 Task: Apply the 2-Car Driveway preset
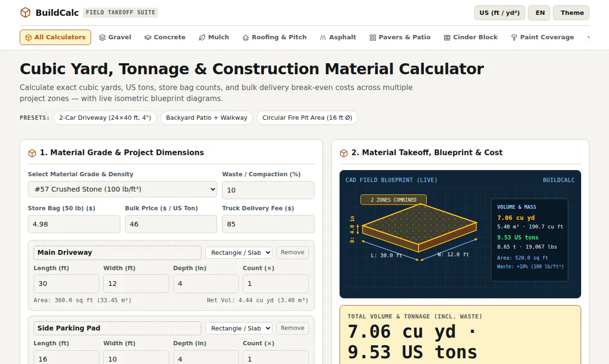(105, 118)
